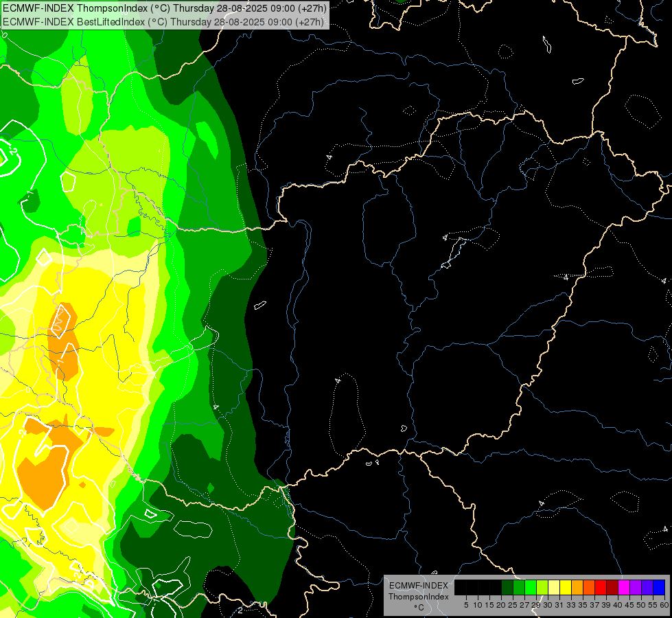Screen dimensions: 672x618
Task: Click the blue 55-60 legend swatch
Action: pos(659,587)
